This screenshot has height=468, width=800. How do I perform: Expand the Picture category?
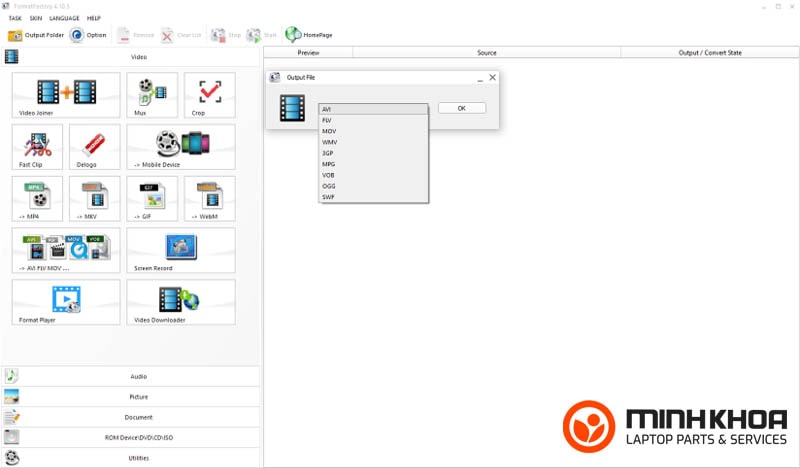(x=131, y=397)
